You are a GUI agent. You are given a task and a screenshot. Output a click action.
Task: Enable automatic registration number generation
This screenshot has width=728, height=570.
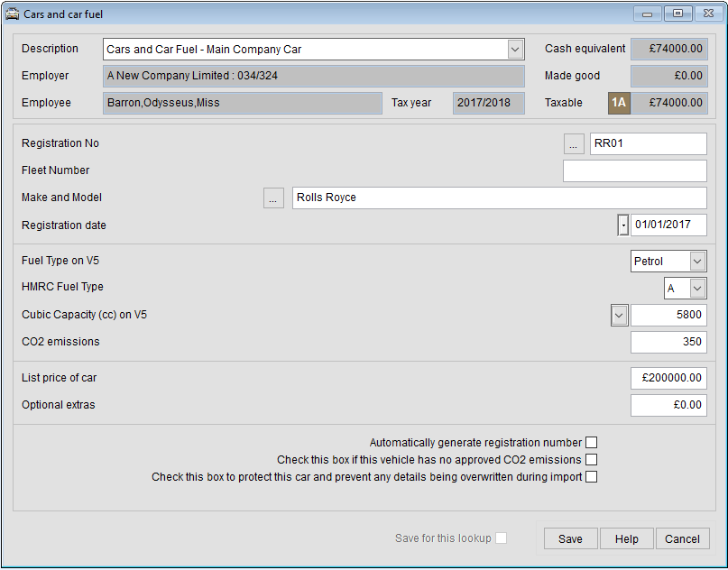[x=591, y=442]
